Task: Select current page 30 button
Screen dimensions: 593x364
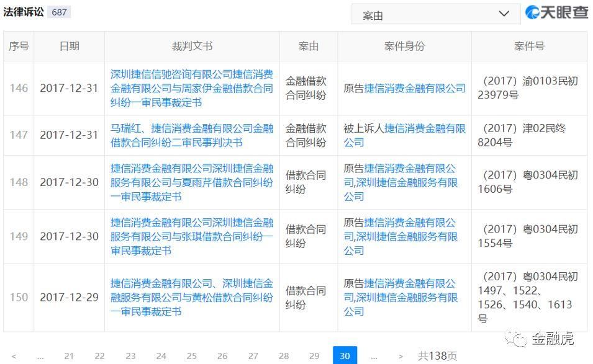Action: tap(345, 355)
